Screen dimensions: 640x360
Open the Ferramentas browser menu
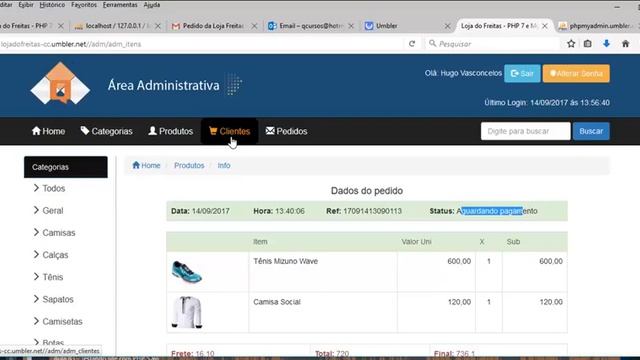(x=120, y=5)
